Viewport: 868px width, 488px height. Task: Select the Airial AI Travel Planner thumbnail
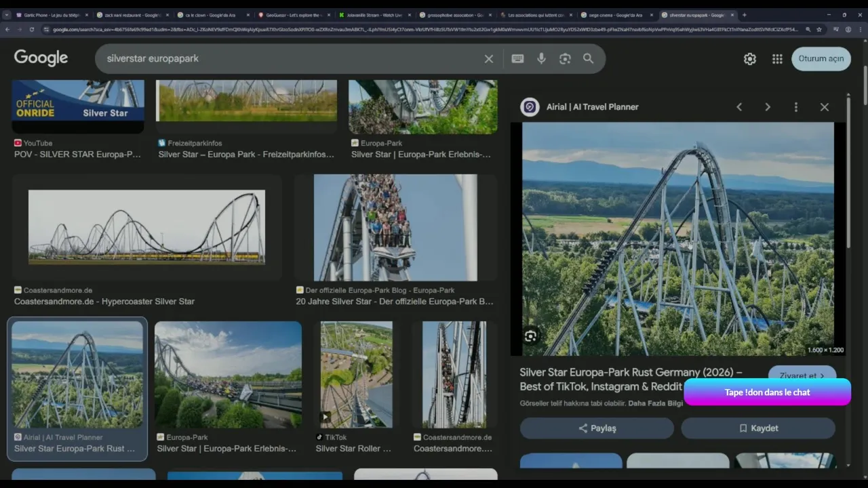pyautogui.click(x=77, y=374)
